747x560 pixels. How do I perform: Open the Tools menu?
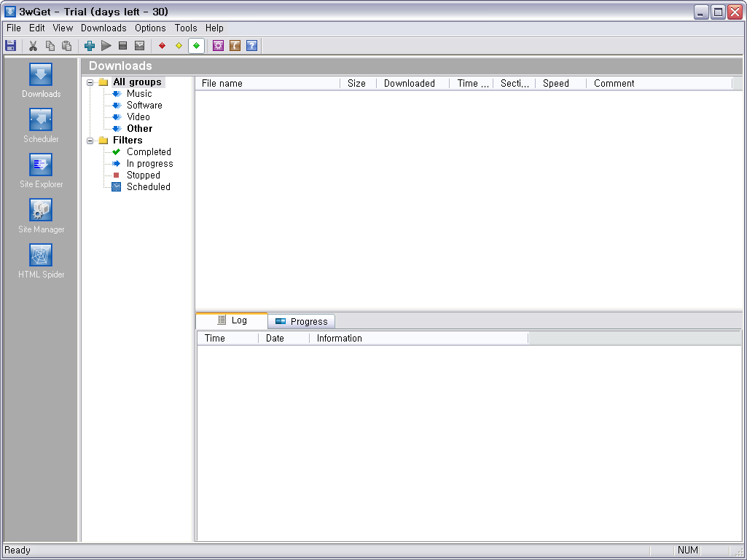pyautogui.click(x=186, y=28)
